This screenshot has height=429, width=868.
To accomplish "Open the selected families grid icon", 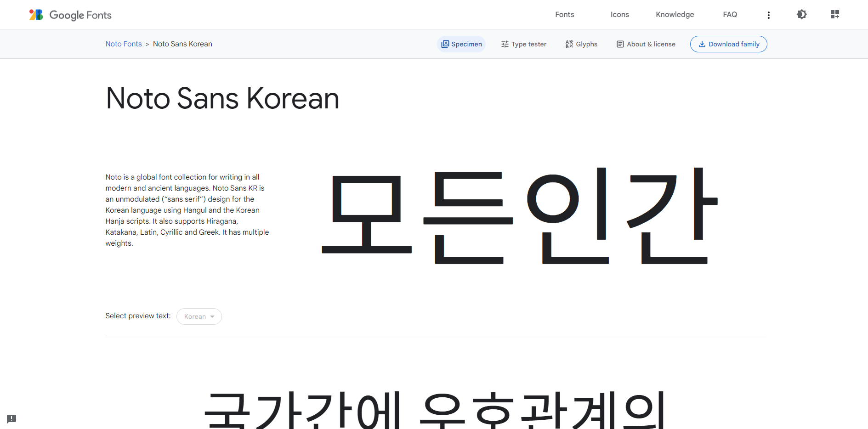I will [835, 14].
